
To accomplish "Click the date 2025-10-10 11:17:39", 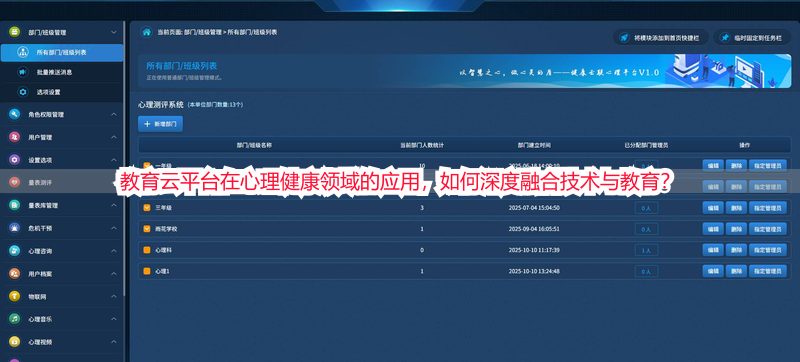I will pos(534,250).
